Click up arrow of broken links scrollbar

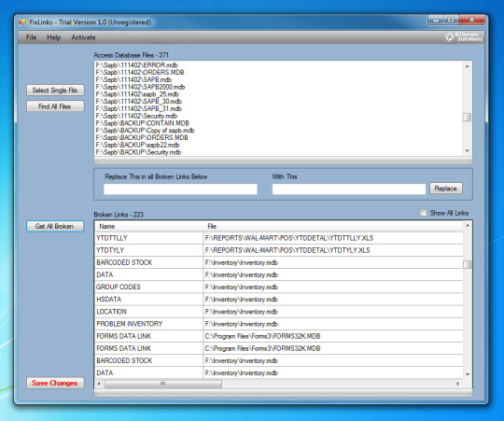click(x=468, y=226)
